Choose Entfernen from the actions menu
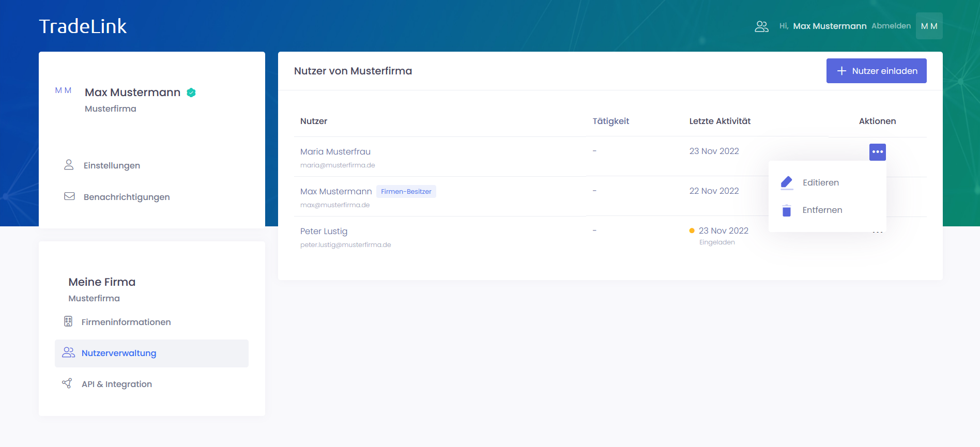980x447 pixels. coord(822,210)
